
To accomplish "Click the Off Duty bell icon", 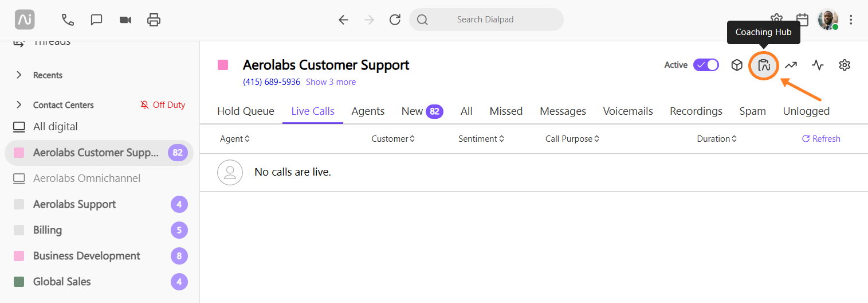I will pos(144,105).
